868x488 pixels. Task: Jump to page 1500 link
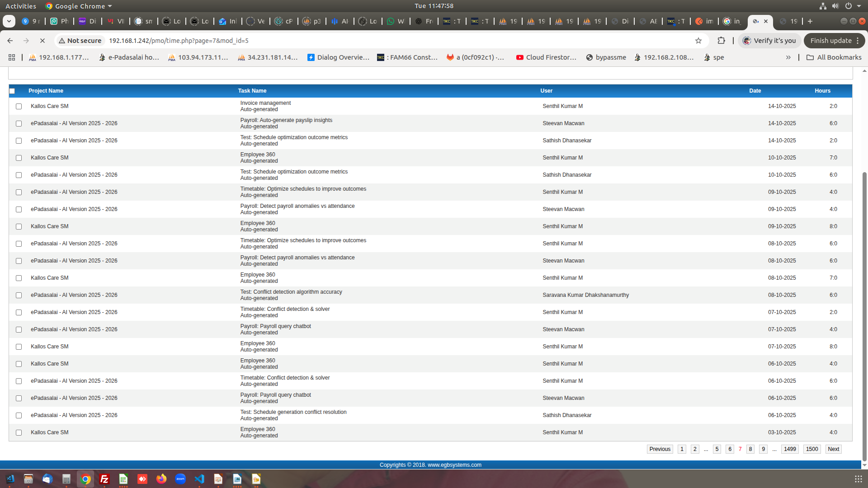tap(812, 449)
